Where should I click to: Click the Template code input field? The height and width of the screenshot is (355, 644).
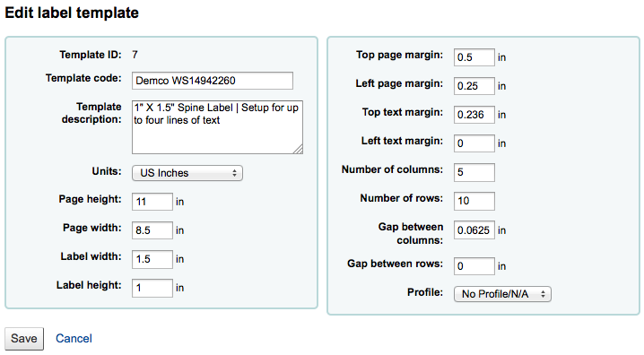213,81
